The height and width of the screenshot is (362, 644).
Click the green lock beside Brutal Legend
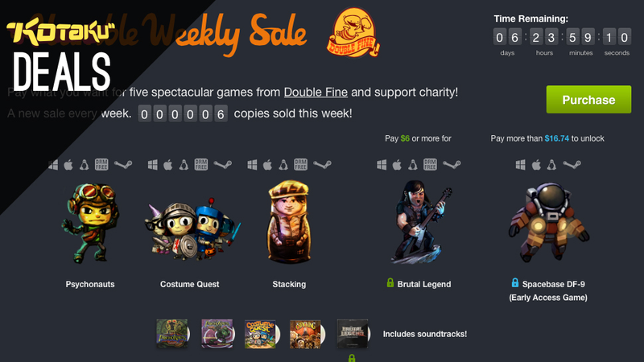(390, 283)
